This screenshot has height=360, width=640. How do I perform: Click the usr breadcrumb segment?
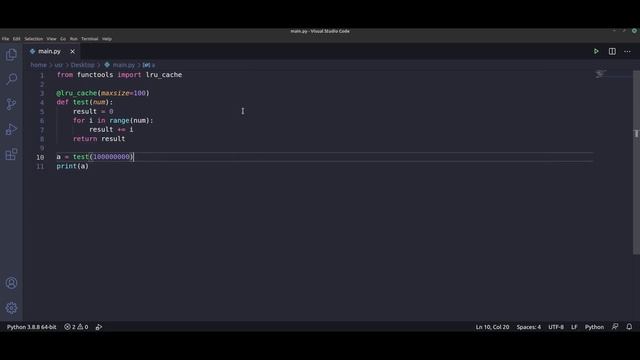pos(59,65)
